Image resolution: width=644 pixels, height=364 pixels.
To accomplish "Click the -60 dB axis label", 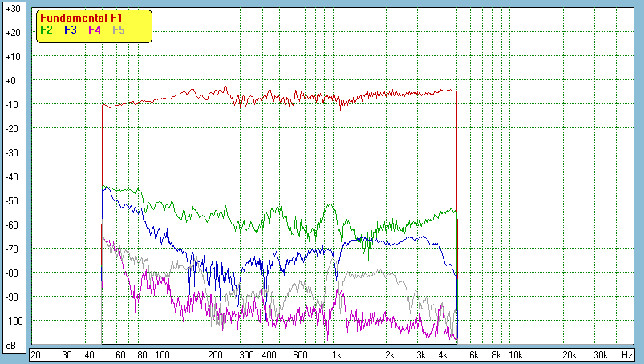I will pos(12,224).
